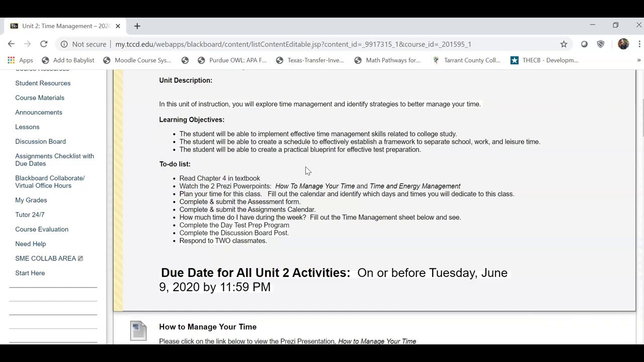This screenshot has height=362, width=644.
Task: Open THECB Developm bookmark
Action: click(544, 60)
